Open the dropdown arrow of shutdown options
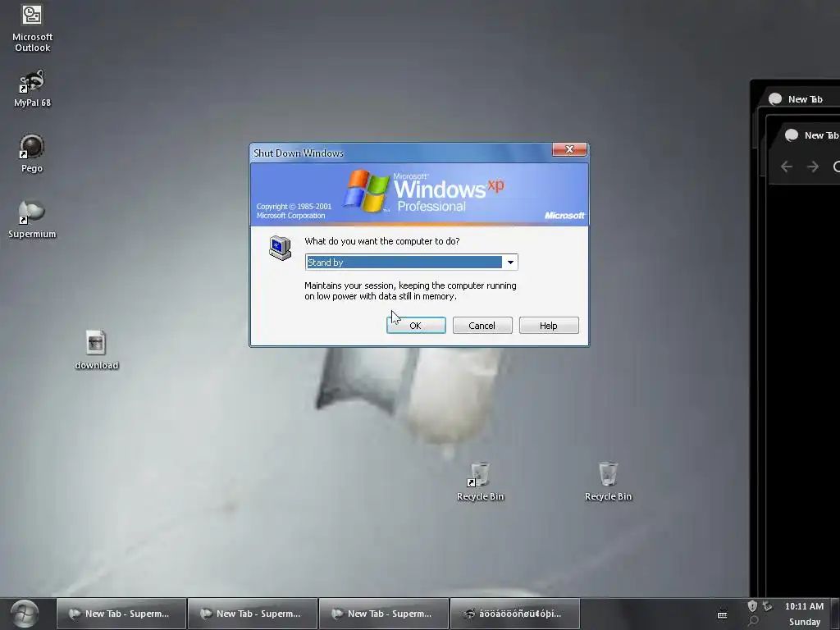This screenshot has height=630, width=840. pos(510,262)
